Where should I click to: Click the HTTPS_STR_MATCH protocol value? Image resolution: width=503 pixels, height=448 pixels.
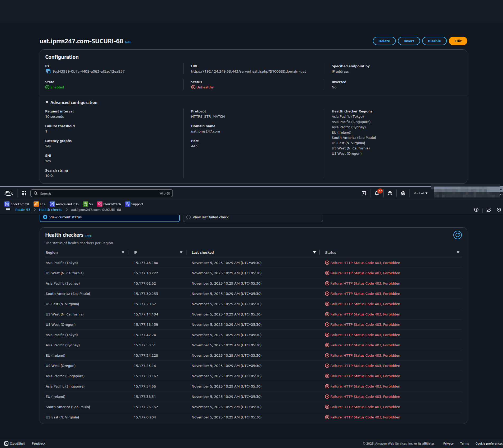208,117
